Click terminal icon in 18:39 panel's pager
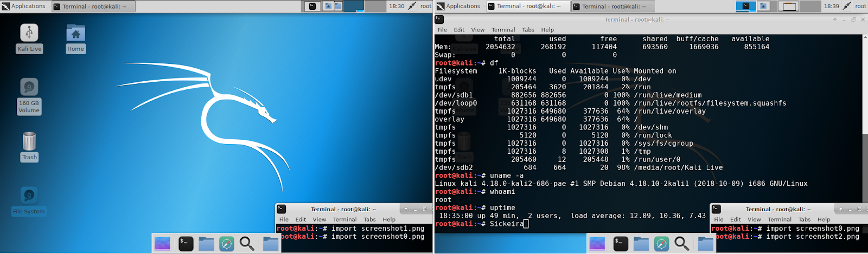868x254 pixels. pos(746,6)
